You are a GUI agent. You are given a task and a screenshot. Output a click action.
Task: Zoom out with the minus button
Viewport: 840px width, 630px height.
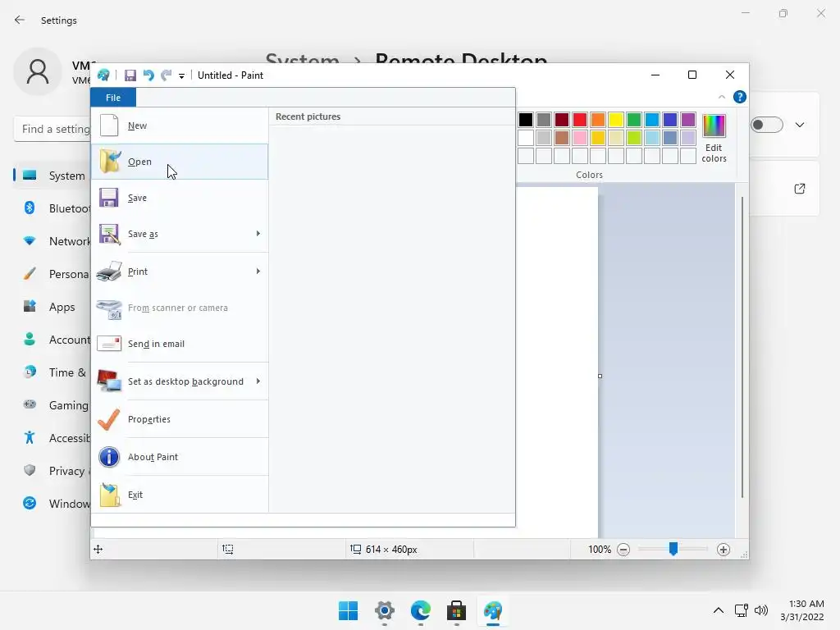click(x=623, y=550)
